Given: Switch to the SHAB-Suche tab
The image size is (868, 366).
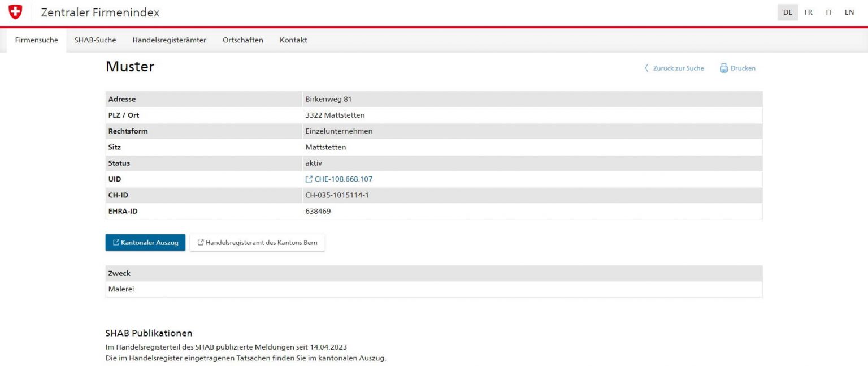Looking at the screenshot, I should pyautogui.click(x=95, y=40).
